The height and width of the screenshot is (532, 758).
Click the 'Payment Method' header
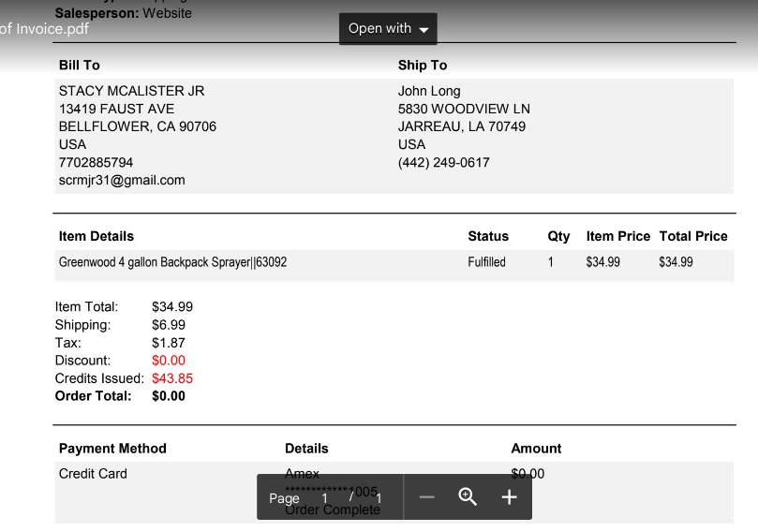[112, 449]
